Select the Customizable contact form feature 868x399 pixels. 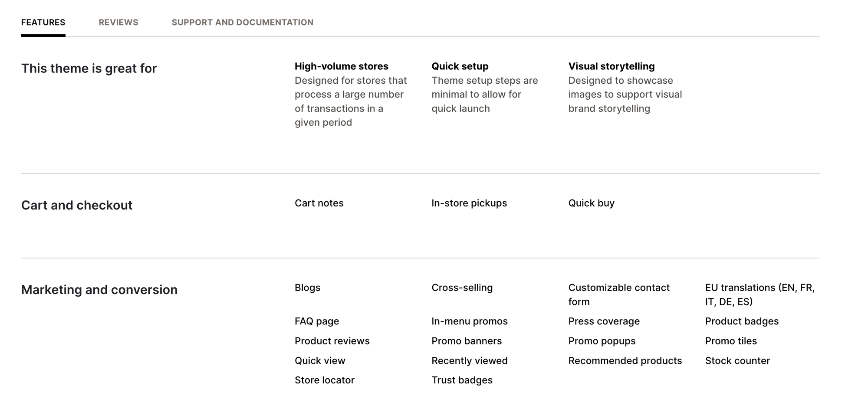click(x=618, y=294)
